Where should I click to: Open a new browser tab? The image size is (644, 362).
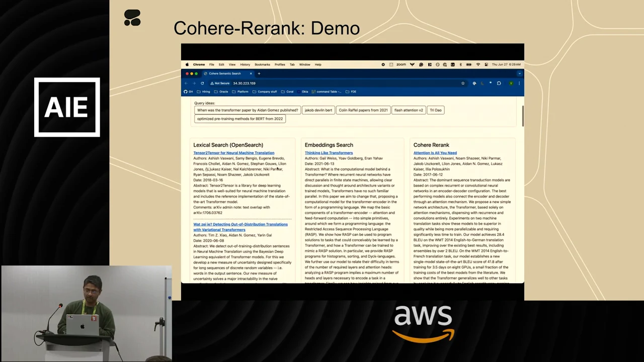tap(259, 73)
